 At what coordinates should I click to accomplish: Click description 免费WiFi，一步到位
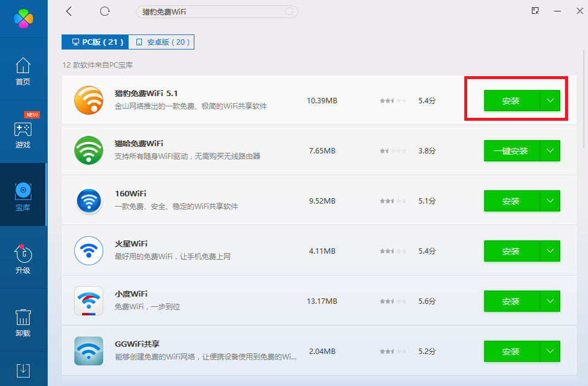(147, 307)
